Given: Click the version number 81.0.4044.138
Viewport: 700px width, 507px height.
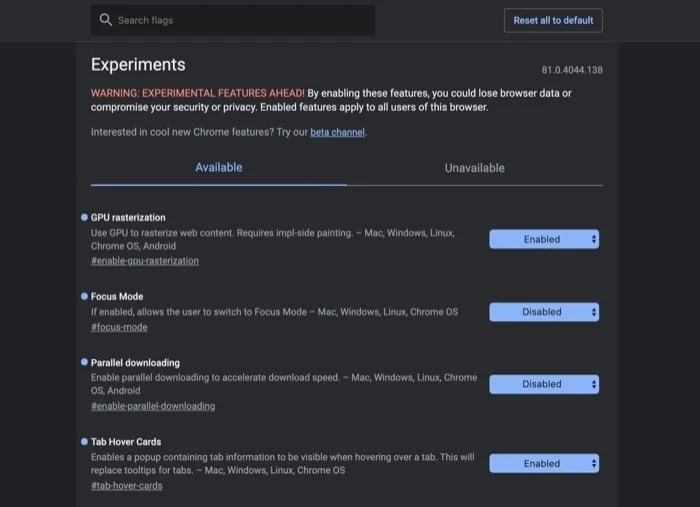Looking at the screenshot, I should pos(571,70).
